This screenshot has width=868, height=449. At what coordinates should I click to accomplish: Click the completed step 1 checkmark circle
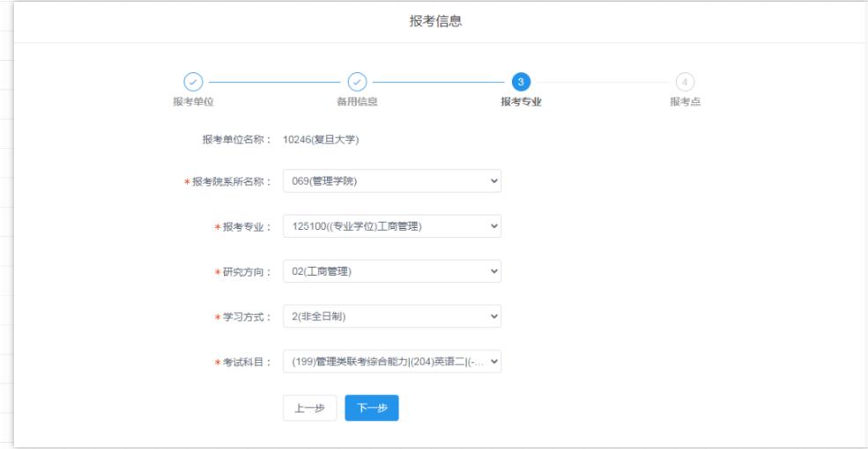tap(193, 82)
